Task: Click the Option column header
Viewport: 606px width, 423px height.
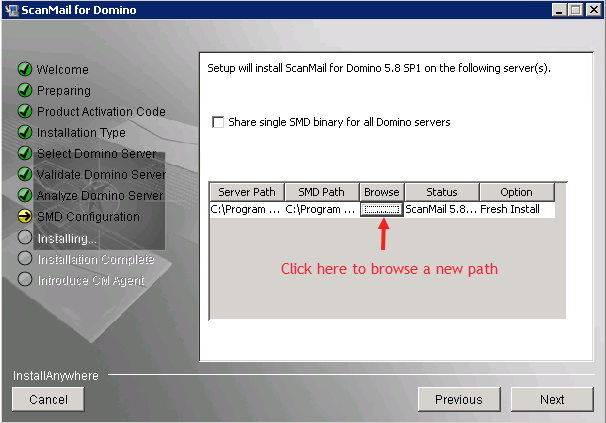Action: 516,192
